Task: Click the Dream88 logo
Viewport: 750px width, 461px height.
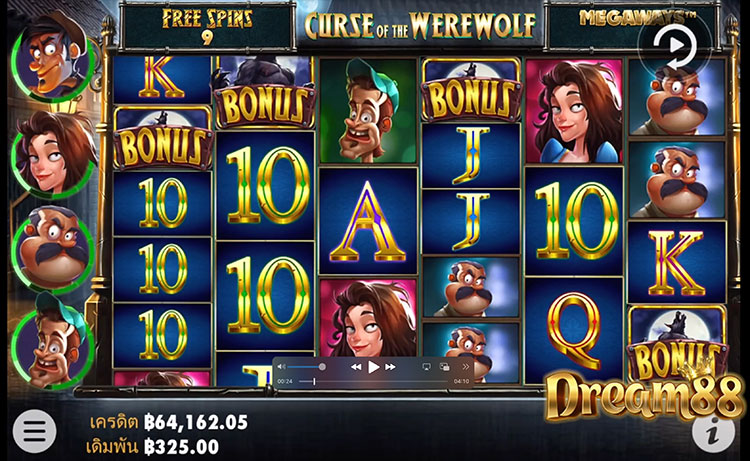Action: pos(645,395)
